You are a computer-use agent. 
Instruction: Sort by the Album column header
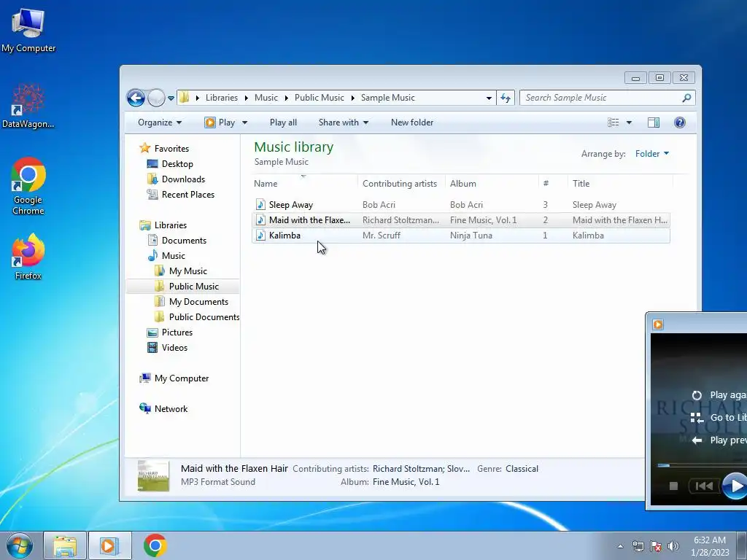coord(492,183)
